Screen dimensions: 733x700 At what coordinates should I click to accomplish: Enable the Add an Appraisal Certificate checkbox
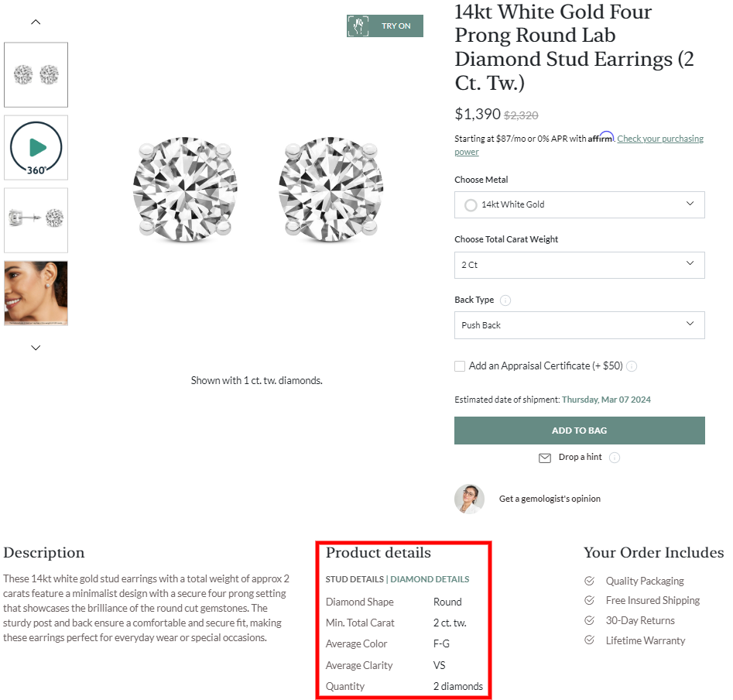(x=460, y=365)
